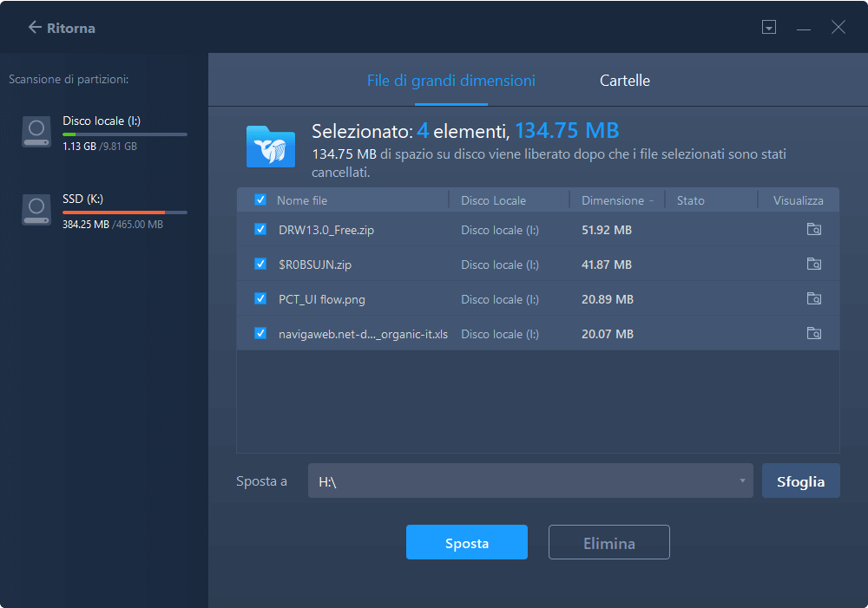This screenshot has height=608, width=868.
Task: Click the 20.89 MB size value
Action: (608, 299)
